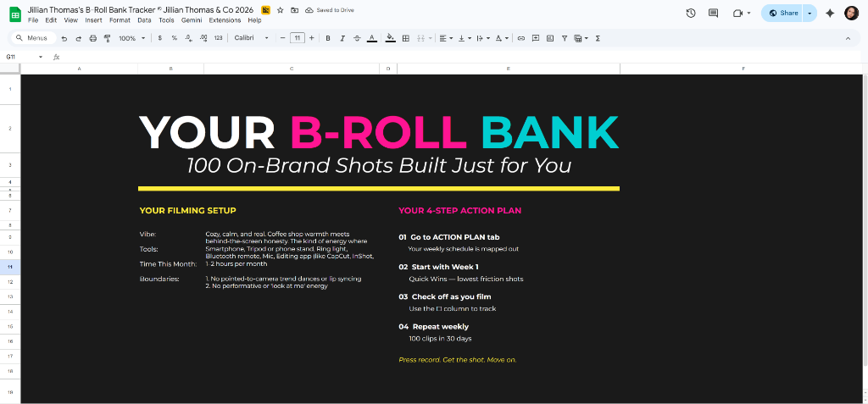
Task: Open the fill color picker
Action: click(390, 38)
